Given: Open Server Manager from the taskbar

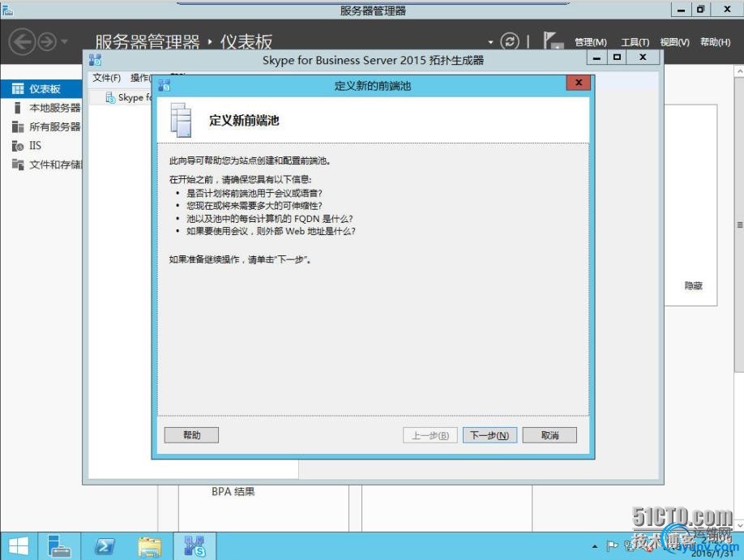Looking at the screenshot, I should point(59,546).
